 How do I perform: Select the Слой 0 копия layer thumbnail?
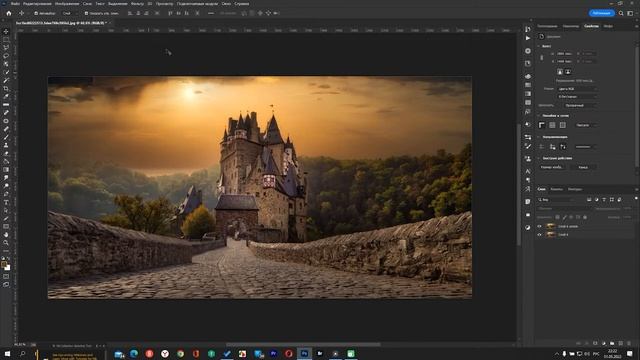coord(551,226)
